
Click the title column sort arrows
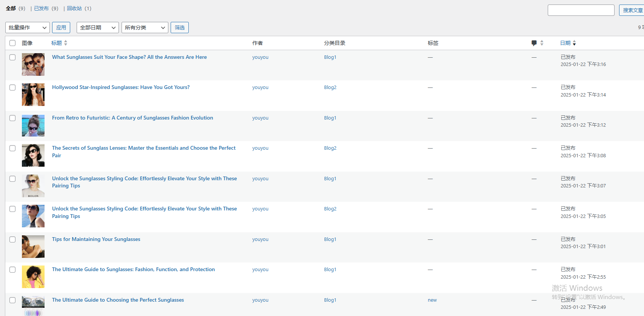(66, 43)
